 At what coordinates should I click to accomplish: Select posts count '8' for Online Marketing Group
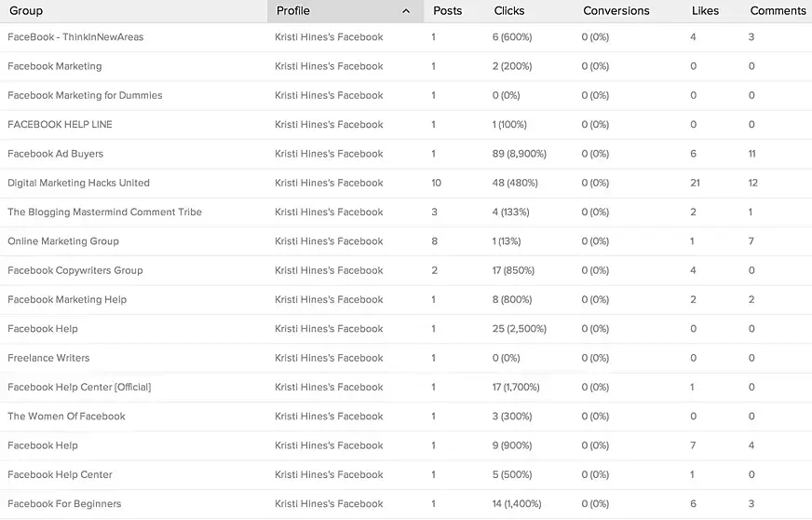(435, 241)
